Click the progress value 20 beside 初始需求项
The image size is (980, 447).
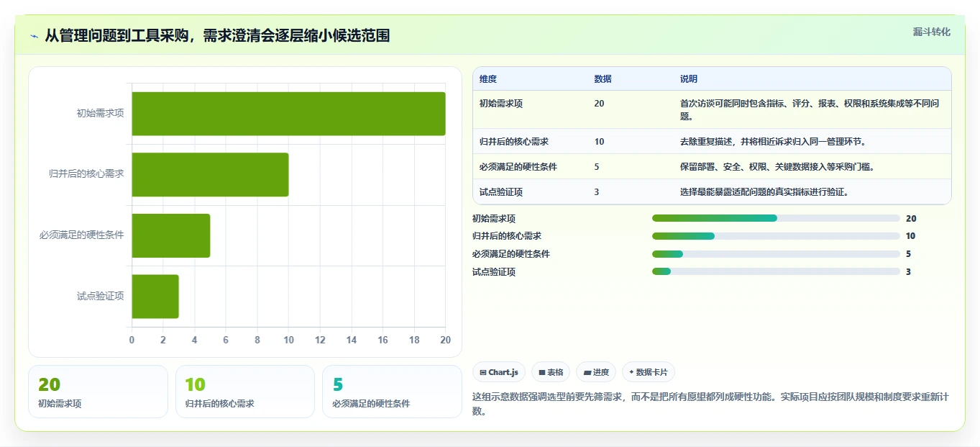click(x=911, y=219)
